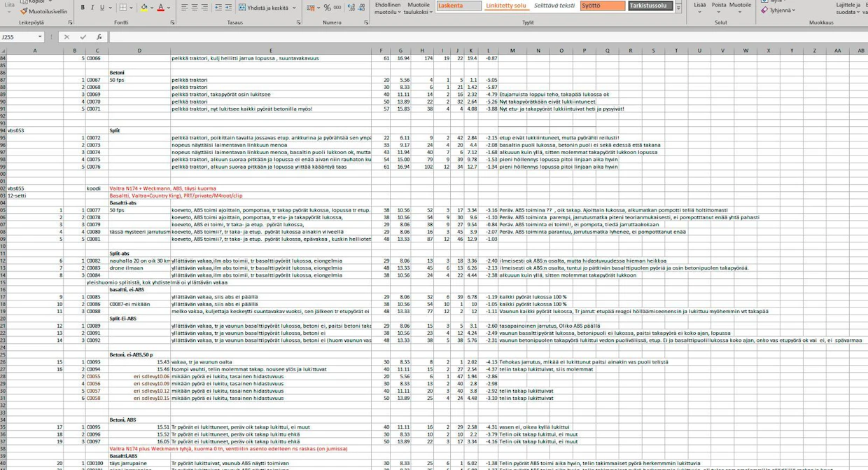
Task: Align text left icon
Action: [184, 8]
